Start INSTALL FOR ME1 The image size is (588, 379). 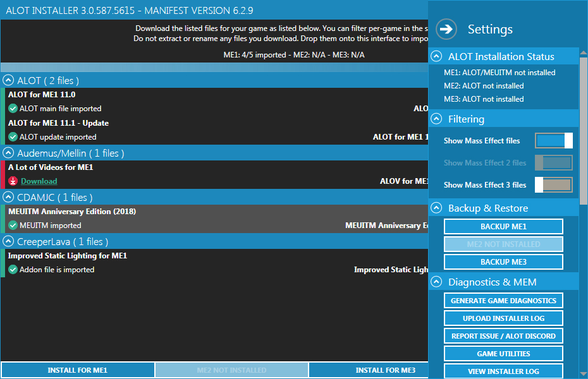click(x=78, y=370)
